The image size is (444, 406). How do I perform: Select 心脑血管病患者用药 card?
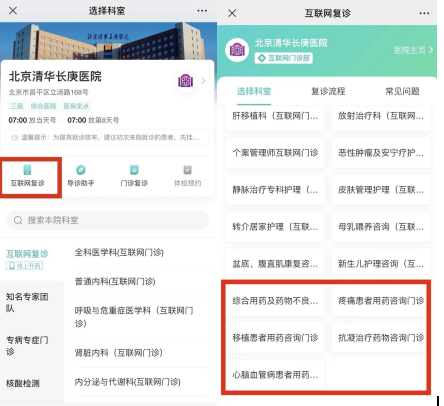click(x=275, y=375)
